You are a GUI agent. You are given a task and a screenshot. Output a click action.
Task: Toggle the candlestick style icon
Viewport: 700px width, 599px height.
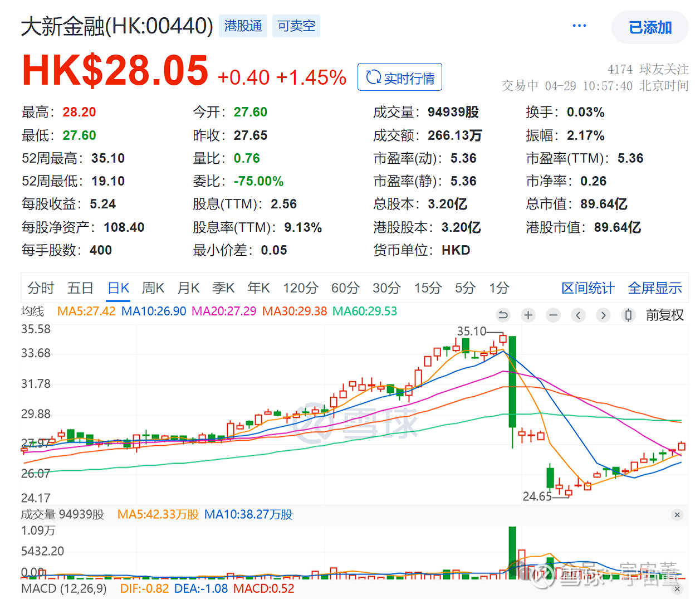[628, 315]
